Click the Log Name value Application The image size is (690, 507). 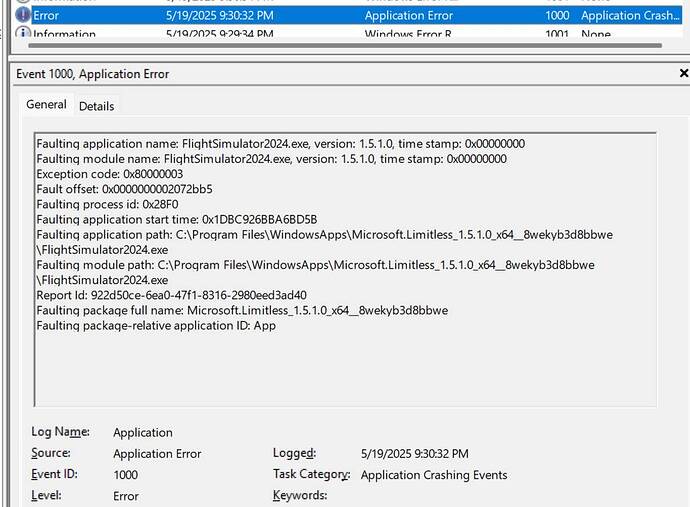click(x=143, y=433)
